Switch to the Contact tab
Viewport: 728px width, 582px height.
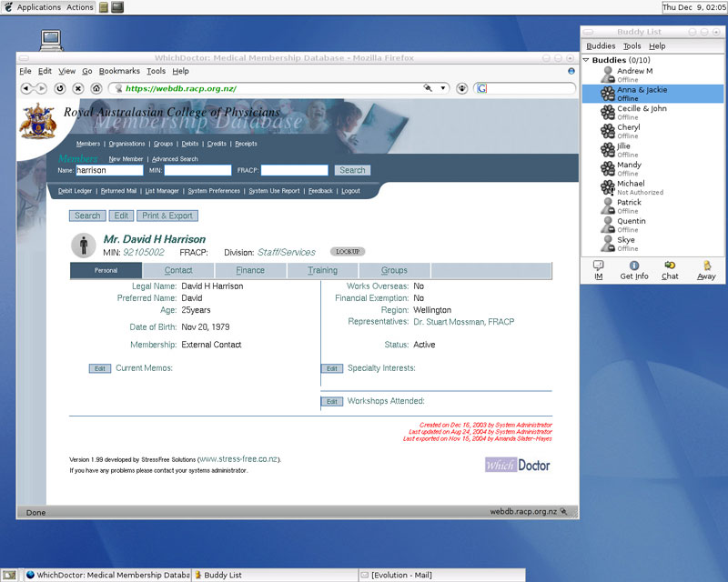pos(178,270)
